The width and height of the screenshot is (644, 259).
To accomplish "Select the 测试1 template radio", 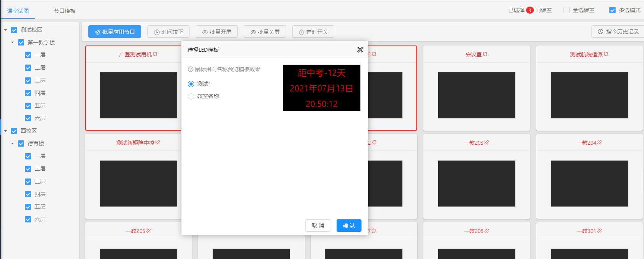I will (x=191, y=84).
